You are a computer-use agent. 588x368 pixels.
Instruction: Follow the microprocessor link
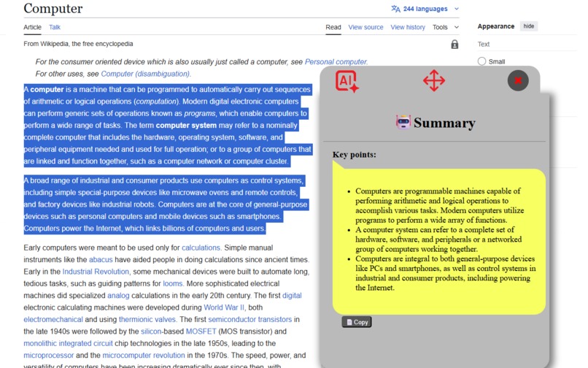[x=48, y=356]
